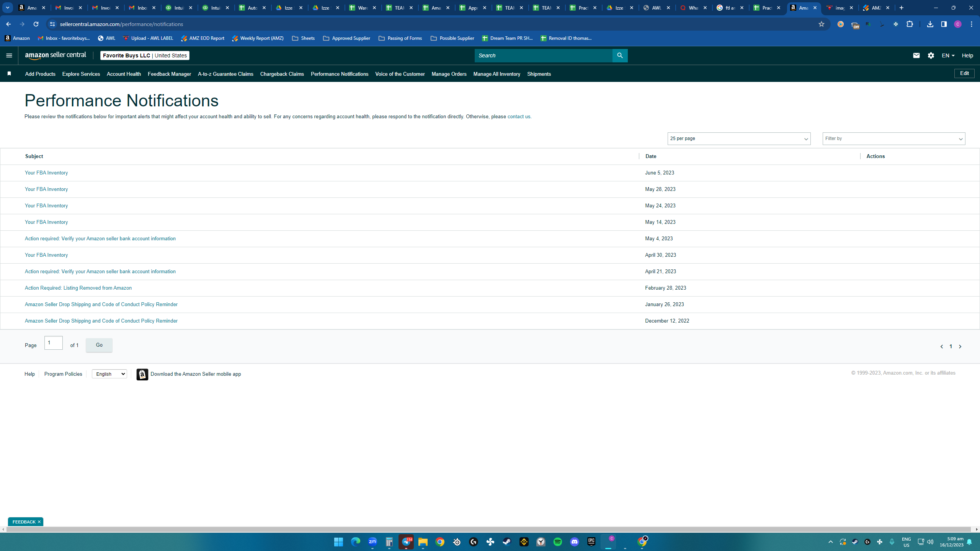
Task: Open Chargeback Claims in the nav
Action: coord(282,74)
